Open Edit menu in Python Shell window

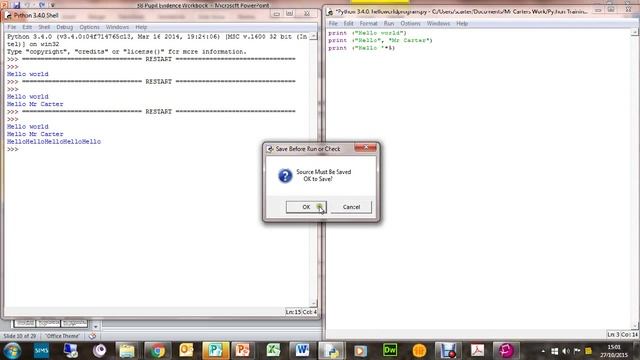(27, 27)
